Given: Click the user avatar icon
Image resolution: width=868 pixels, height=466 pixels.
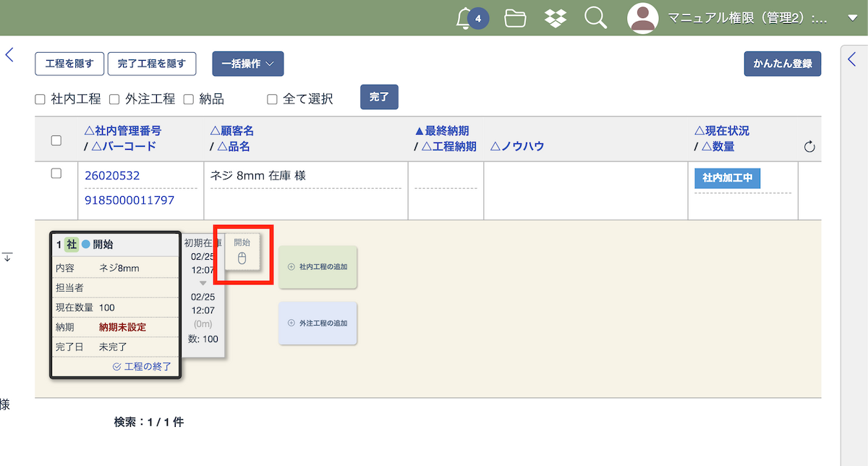Looking at the screenshot, I should 642,18.
